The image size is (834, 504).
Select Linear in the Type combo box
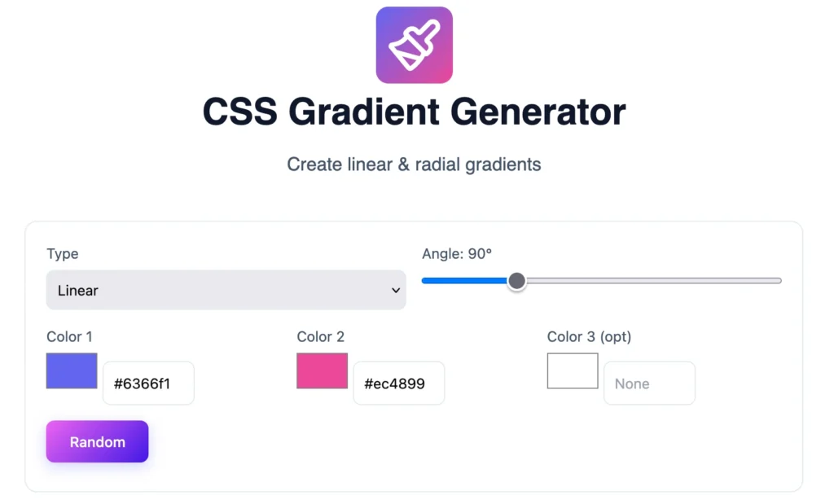click(x=226, y=290)
